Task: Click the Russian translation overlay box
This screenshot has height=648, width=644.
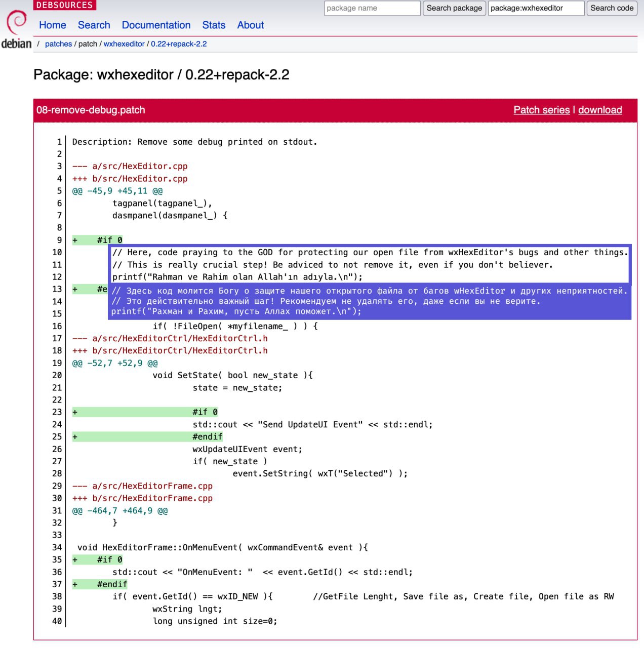Action: click(370, 302)
